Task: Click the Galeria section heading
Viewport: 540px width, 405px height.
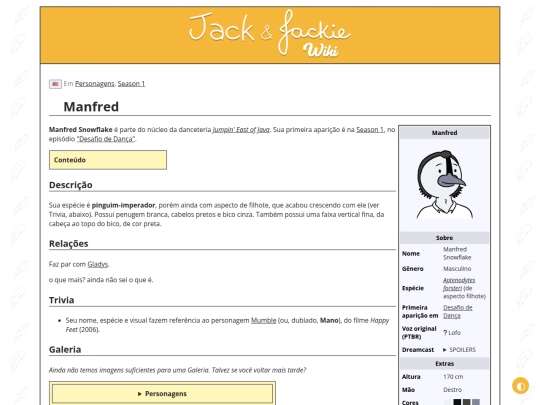Action: [65, 350]
